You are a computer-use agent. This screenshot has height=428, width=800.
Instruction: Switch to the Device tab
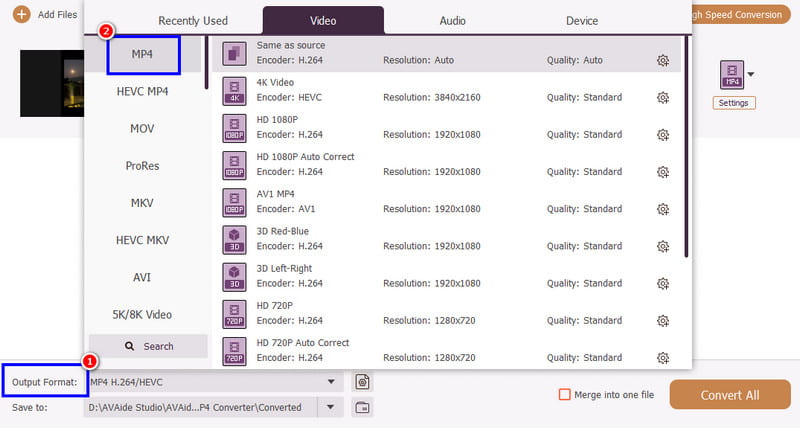581,20
